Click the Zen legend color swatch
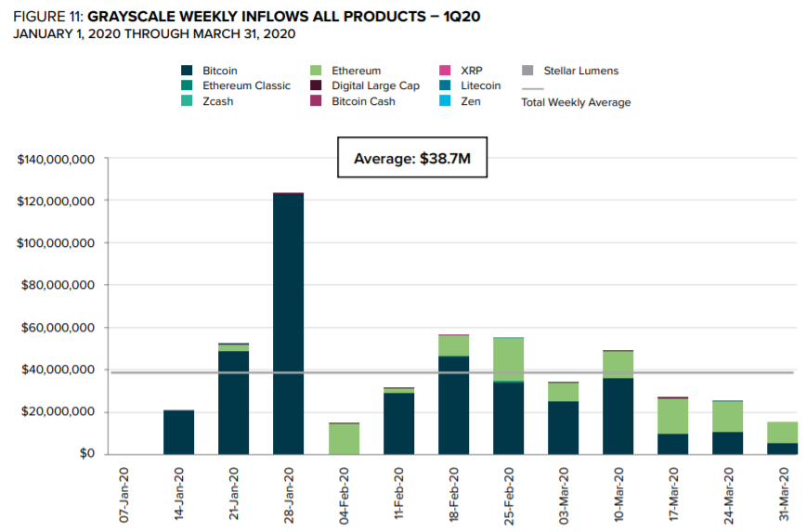 (x=444, y=101)
